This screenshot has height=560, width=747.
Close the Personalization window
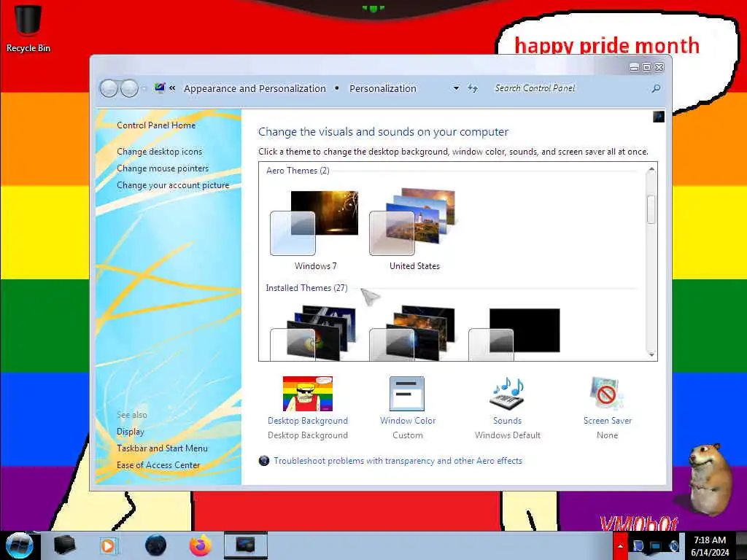(x=659, y=68)
